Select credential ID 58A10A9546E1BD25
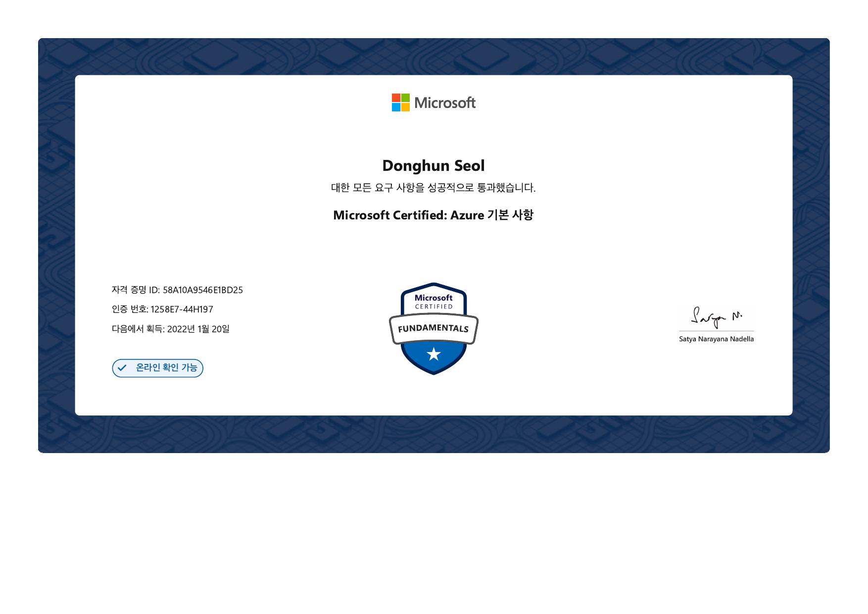 tap(202, 290)
